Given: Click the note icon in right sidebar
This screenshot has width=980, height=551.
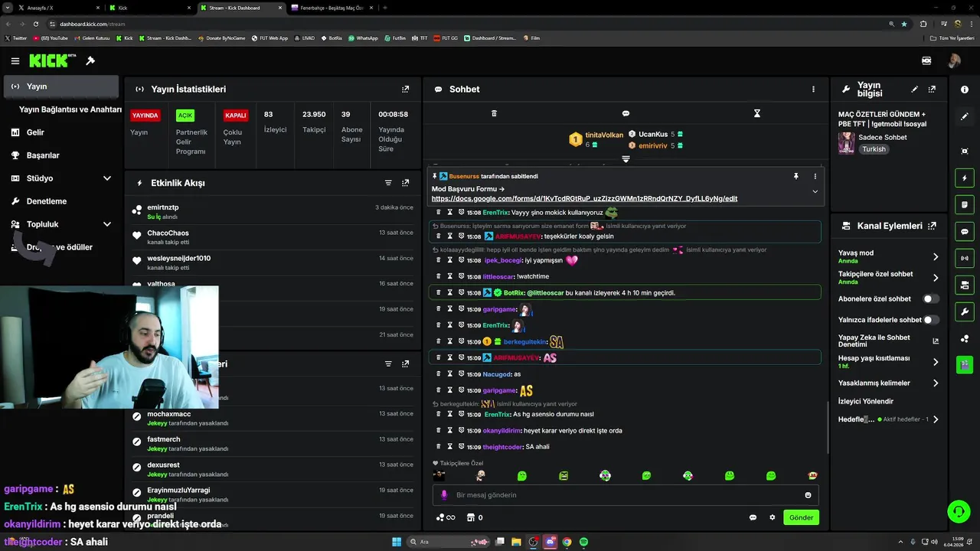Looking at the screenshot, I should (x=965, y=204).
